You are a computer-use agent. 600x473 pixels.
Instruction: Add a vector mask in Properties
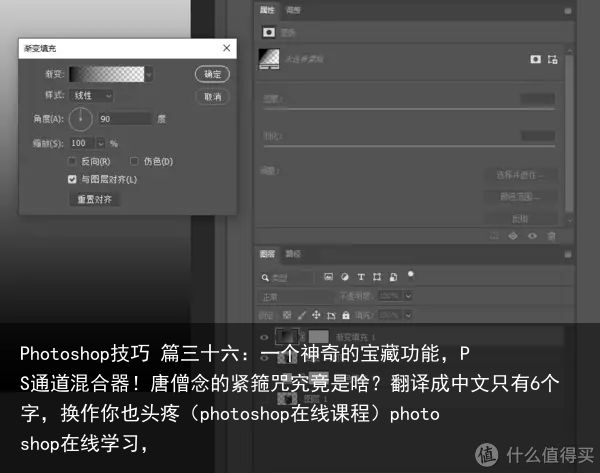[552, 59]
